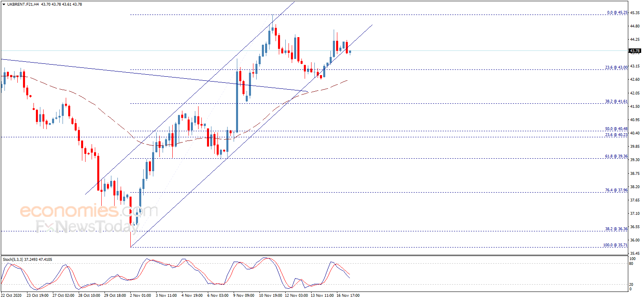Viewport: 644px width, 300px height.
Task: Click the 16 Nov 17:00 time axis label
Action: click(x=348, y=296)
